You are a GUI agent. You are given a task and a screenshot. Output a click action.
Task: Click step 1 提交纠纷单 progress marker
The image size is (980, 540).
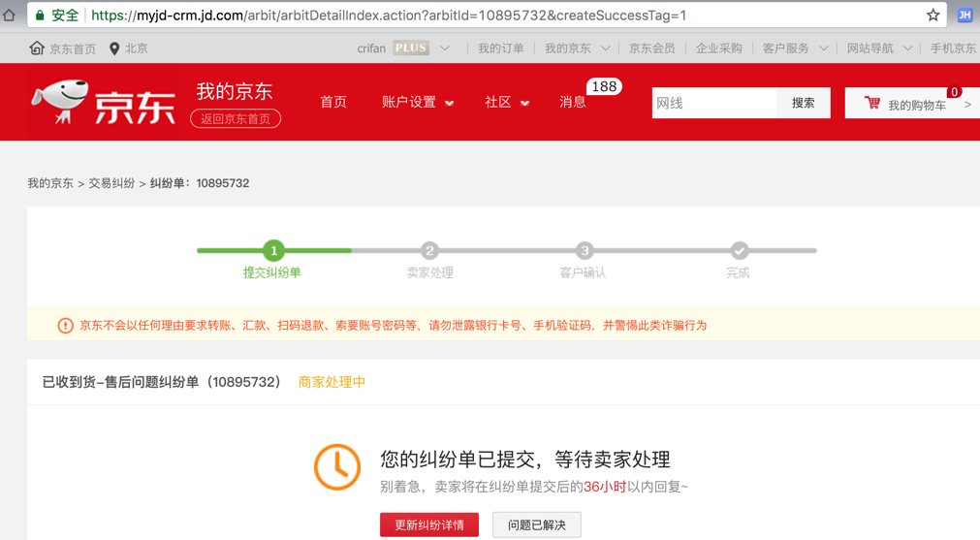(273, 251)
